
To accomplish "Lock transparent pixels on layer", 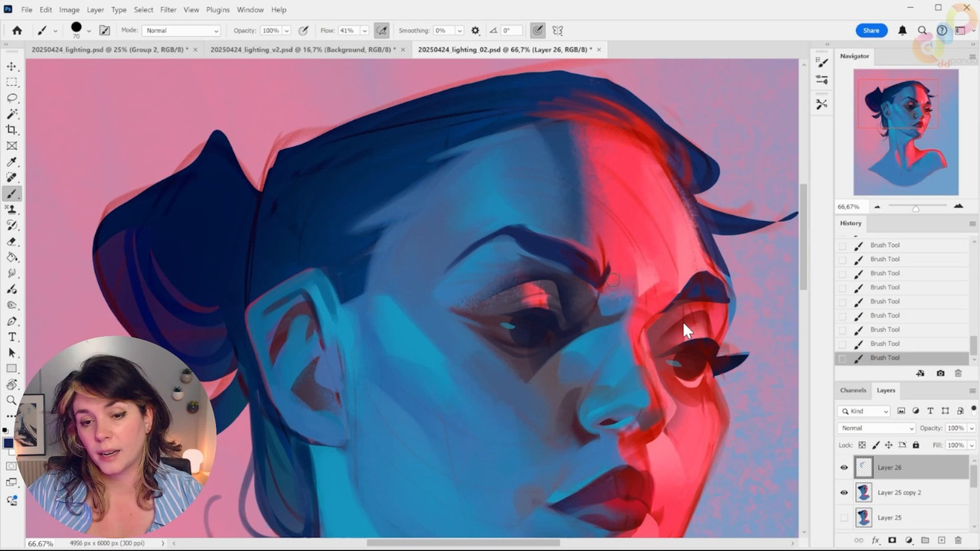I will [x=861, y=445].
